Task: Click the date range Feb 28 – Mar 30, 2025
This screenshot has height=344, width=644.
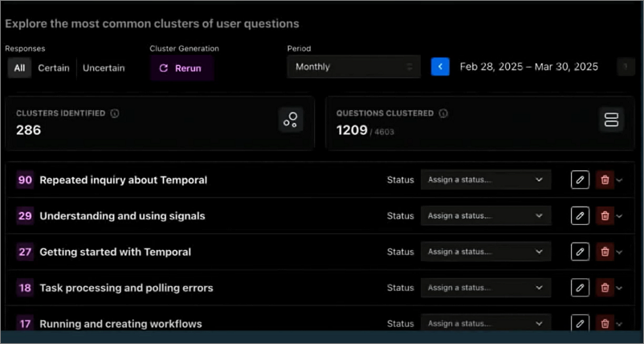Action: tap(529, 67)
